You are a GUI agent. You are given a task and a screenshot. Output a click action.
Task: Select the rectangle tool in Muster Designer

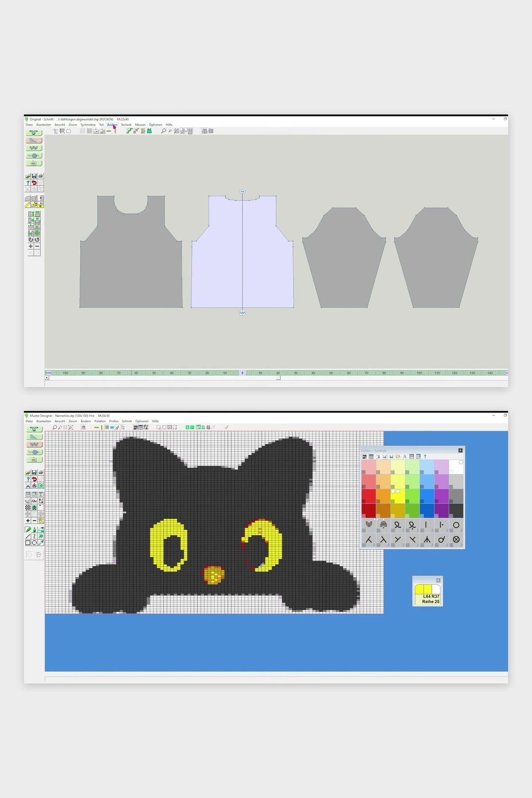pos(27,542)
